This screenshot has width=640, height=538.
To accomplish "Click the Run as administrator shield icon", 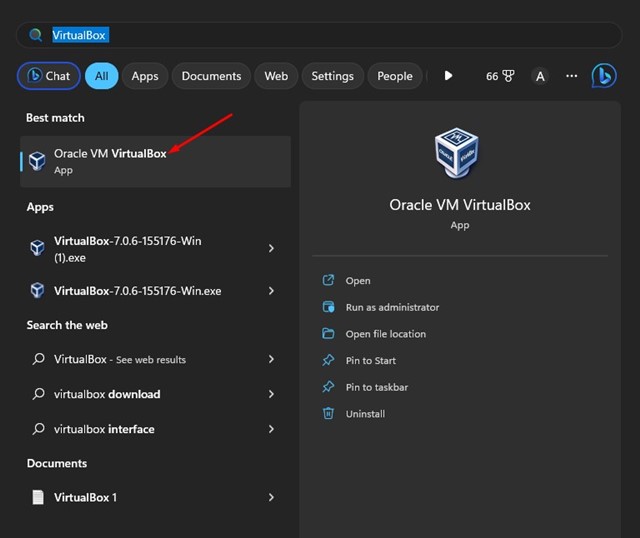I will click(328, 307).
